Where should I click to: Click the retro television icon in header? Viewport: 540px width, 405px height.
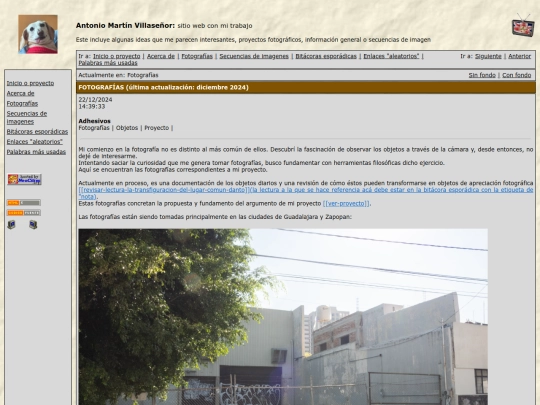tap(523, 25)
